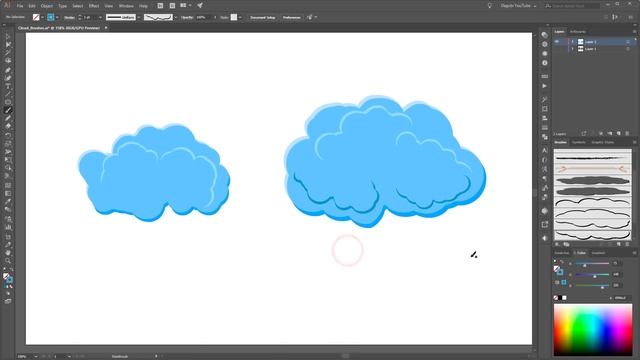The image size is (640, 360).
Task: Click the Document Setup button
Action: point(263,17)
